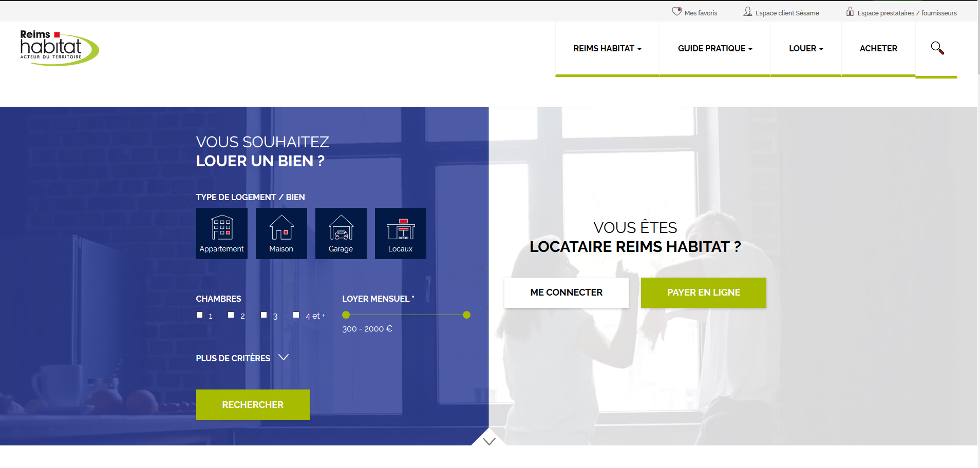This screenshot has width=980, height=468.
Task: Click the CHAMBRES label
Action: tap(218, 299)
